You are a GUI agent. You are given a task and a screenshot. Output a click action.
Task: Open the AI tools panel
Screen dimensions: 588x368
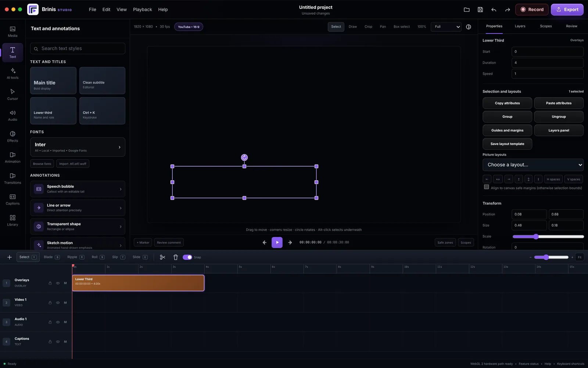pos(12,74)
